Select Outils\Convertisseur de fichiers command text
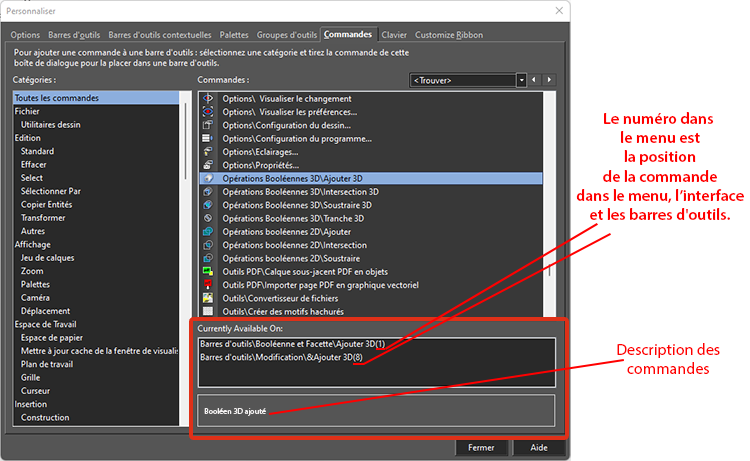The height and width of the screenshot is (461, 750). (280, 298)
